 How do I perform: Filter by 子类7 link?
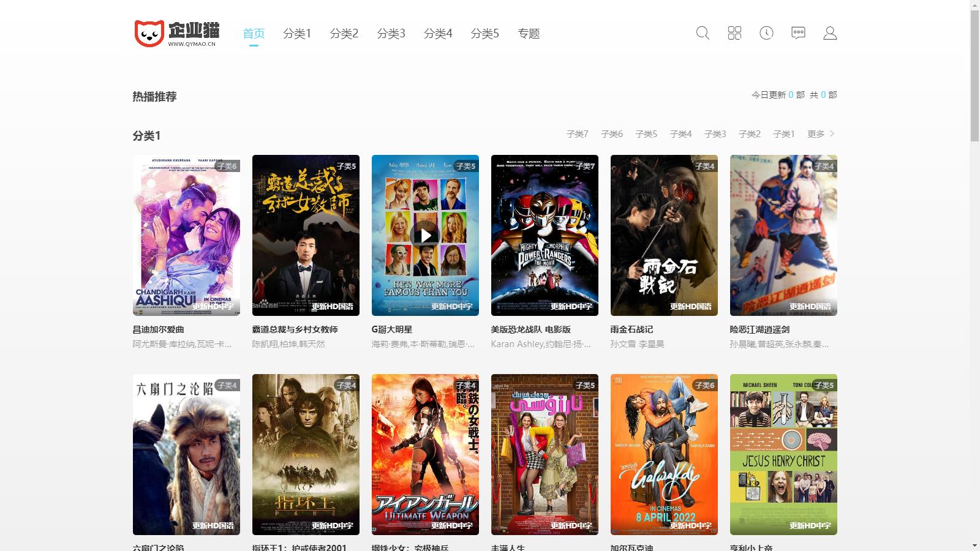pyautogui.click(x=577, y=134)
